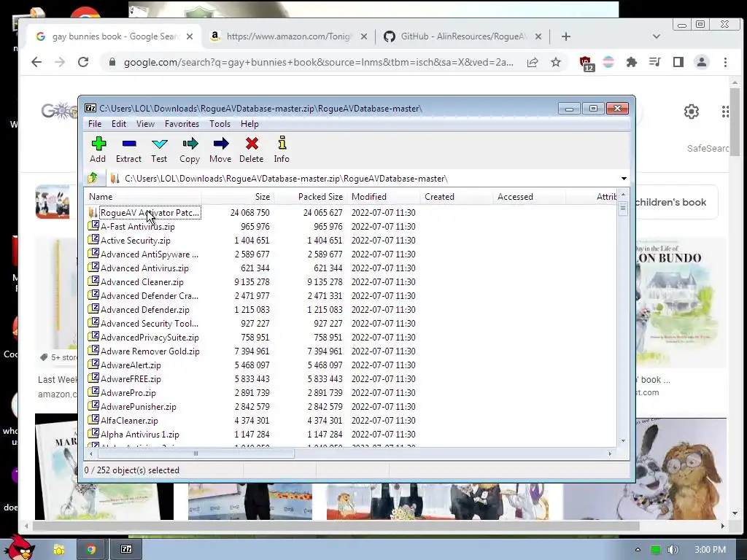
Task: Go up one folder level in 7-Zip
Action: click(93, 179)
